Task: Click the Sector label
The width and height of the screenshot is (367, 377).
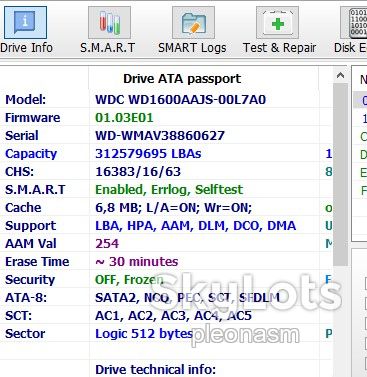Action: 25,334
